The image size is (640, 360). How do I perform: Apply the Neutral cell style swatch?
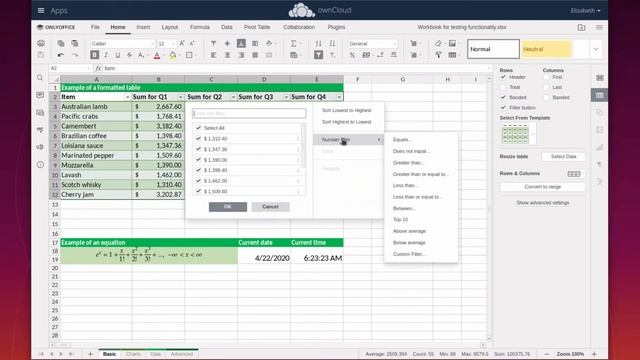546,49
